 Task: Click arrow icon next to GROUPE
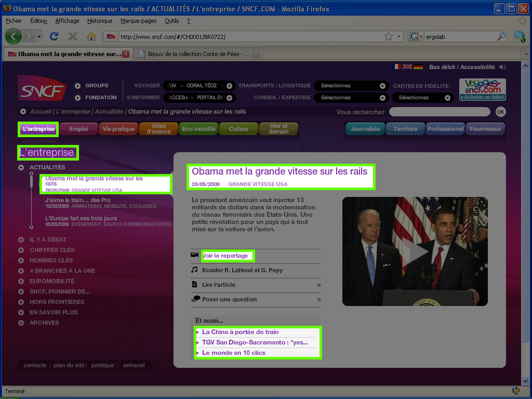click(x=78, y=86)
